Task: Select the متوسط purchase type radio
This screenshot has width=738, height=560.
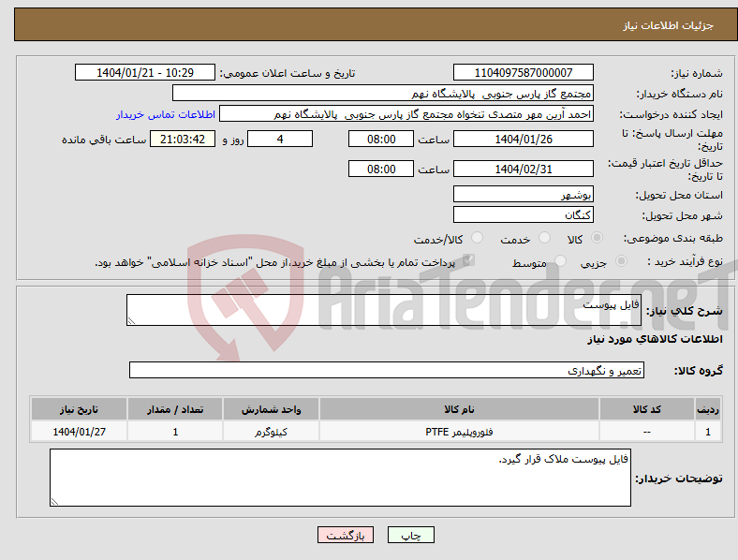Action: 561,260
